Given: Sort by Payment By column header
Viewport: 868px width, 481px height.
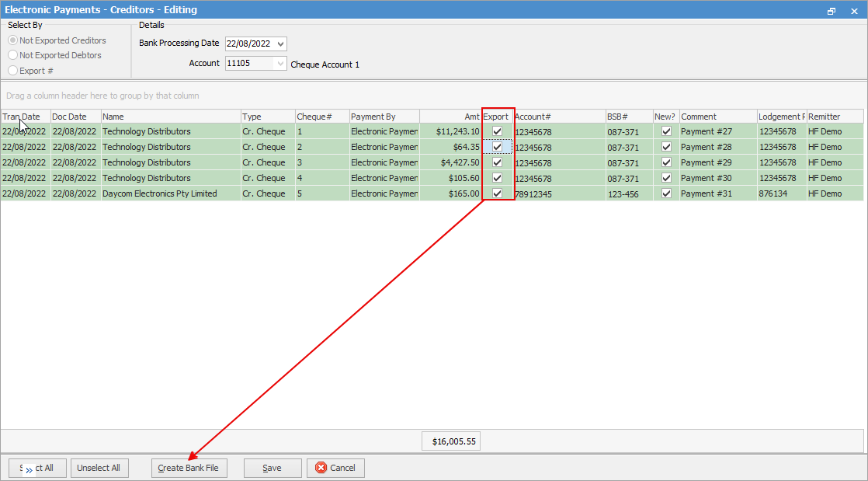Looking at the screenshot, I should pos(385,117).
